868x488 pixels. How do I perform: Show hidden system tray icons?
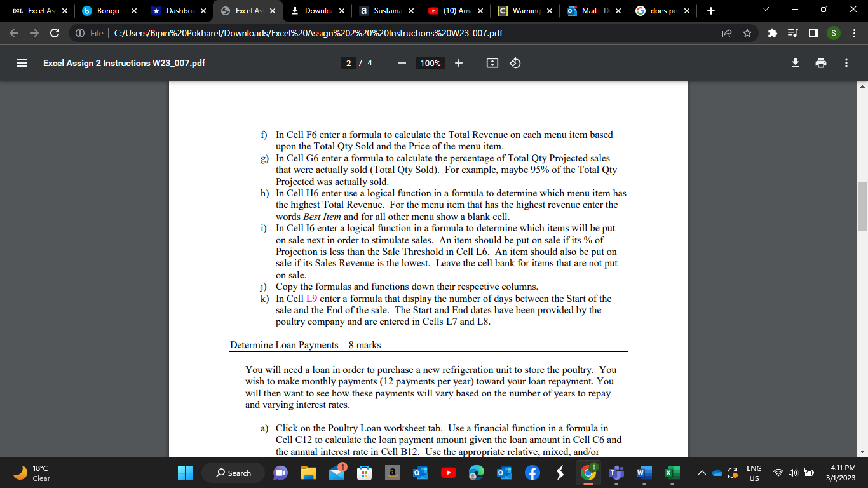tap(702, 473)
